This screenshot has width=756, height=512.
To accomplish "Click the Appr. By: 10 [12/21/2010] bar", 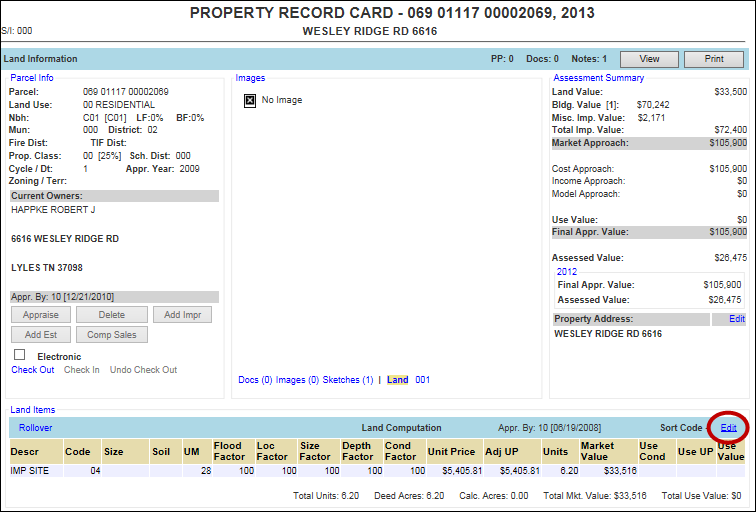I will pyautogui.click(x=114, y=296).
